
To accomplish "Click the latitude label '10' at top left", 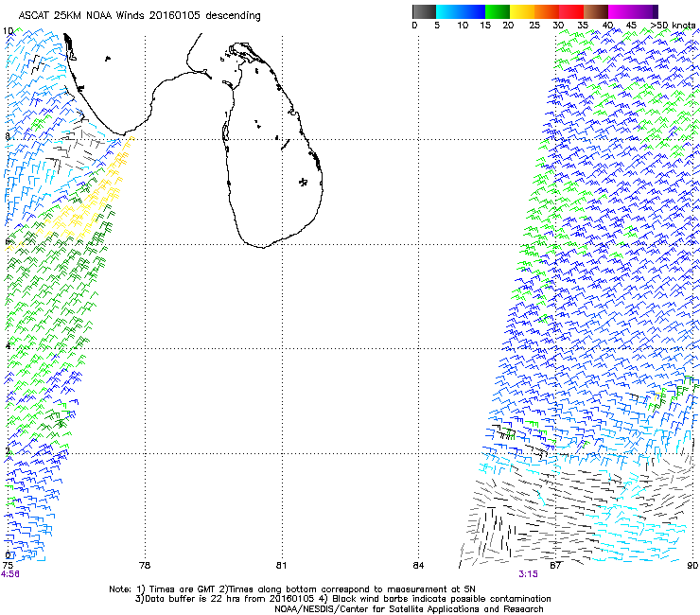I will pos(8,31).
